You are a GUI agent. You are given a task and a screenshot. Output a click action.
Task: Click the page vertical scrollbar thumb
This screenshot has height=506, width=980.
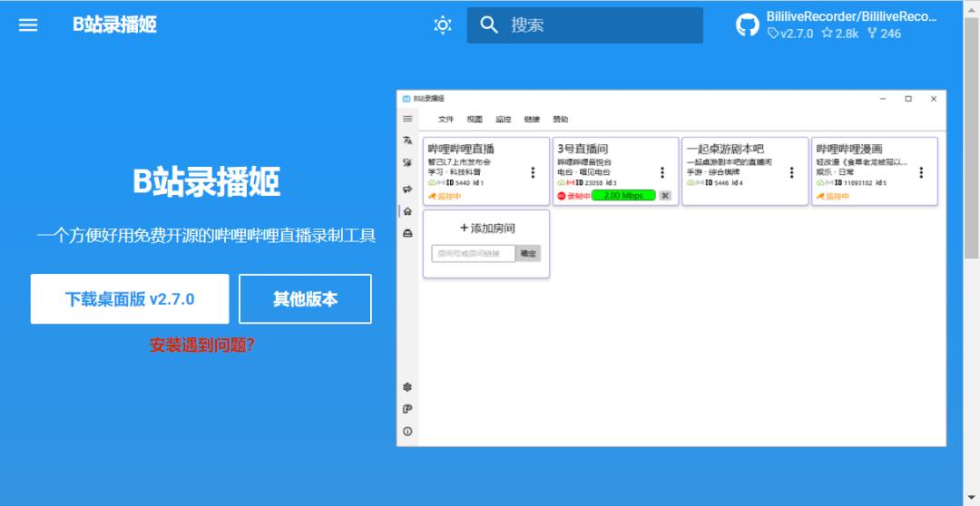pyautogui.click(x=971, y=138)
